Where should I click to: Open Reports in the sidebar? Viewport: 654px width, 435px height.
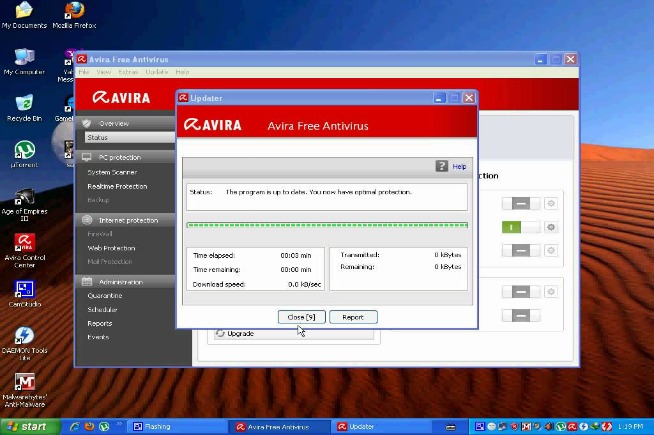pos(100,323)
